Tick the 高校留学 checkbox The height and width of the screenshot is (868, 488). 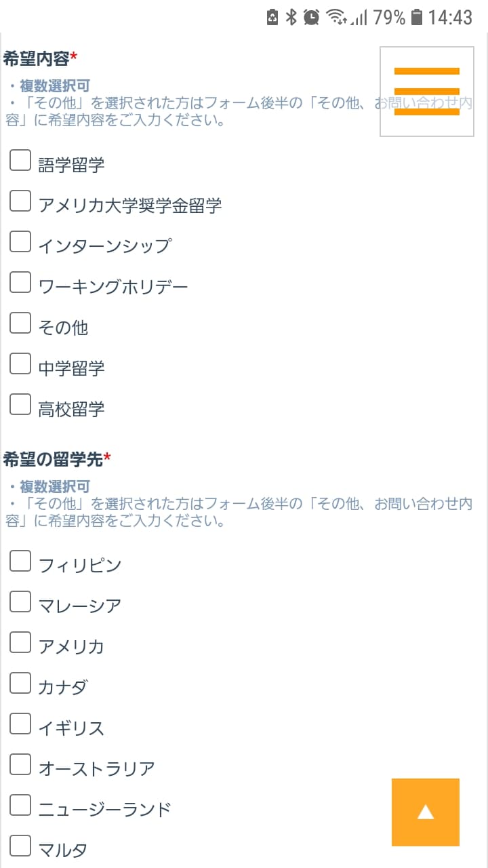(x=20, y=405)
